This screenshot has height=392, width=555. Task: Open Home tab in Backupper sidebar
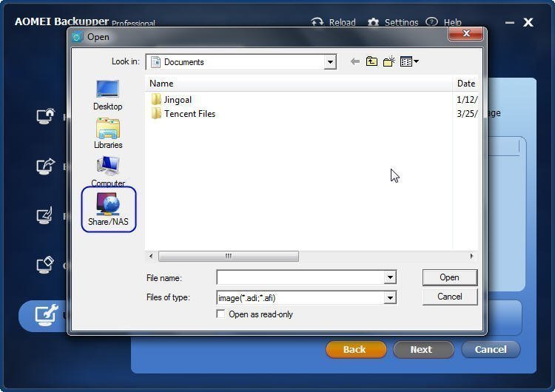click(x=46, y=115)
